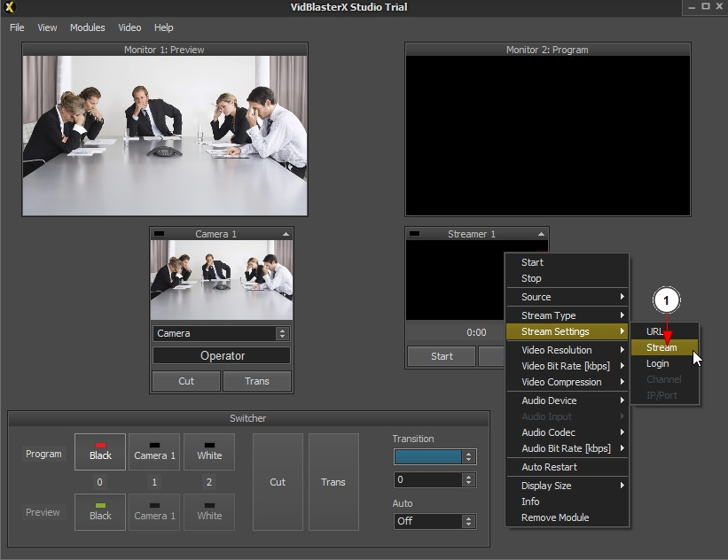The width and height of the screenshot is (728, 560).
Task: Click the transition value field showing 0
Action: click(427, 479)
